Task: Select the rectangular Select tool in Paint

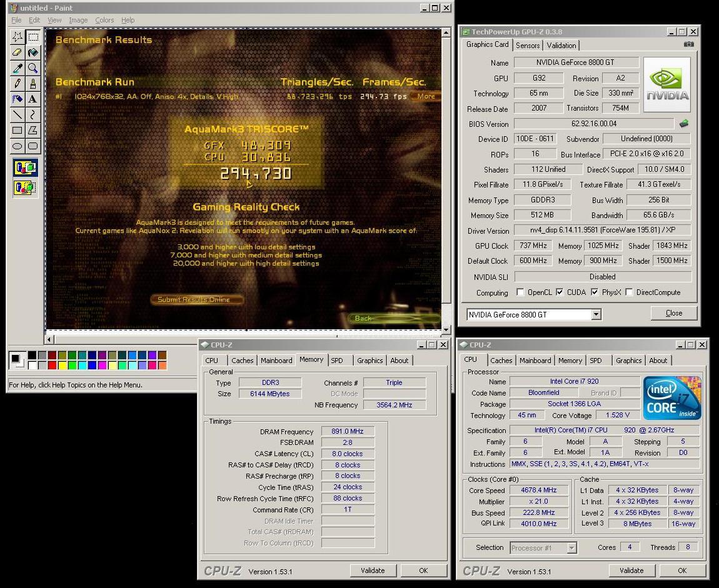Action: (33, 37)
